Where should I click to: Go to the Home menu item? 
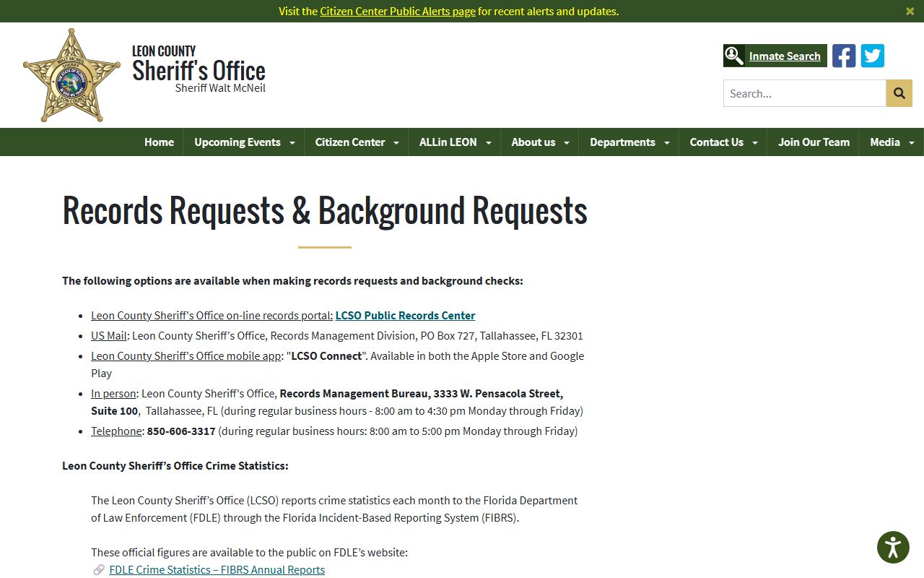pyautogui.click(x=159, y=142)
